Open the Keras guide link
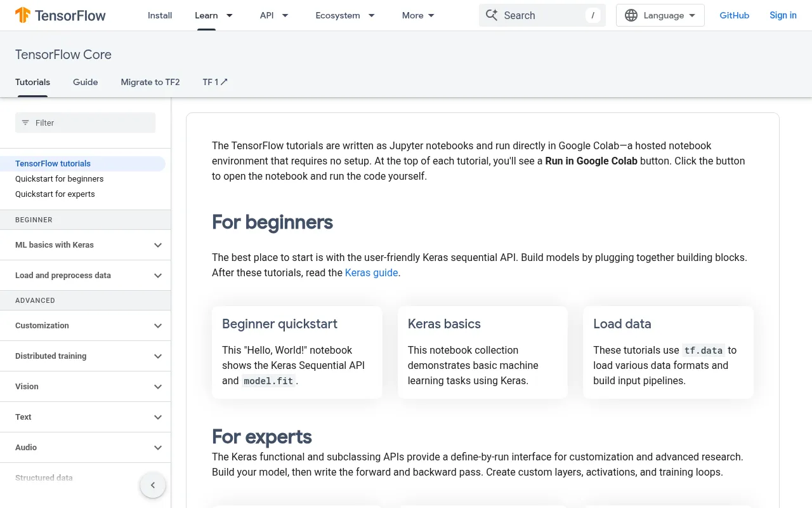This screenshot has height=508, width=812. tap(371, 273)
